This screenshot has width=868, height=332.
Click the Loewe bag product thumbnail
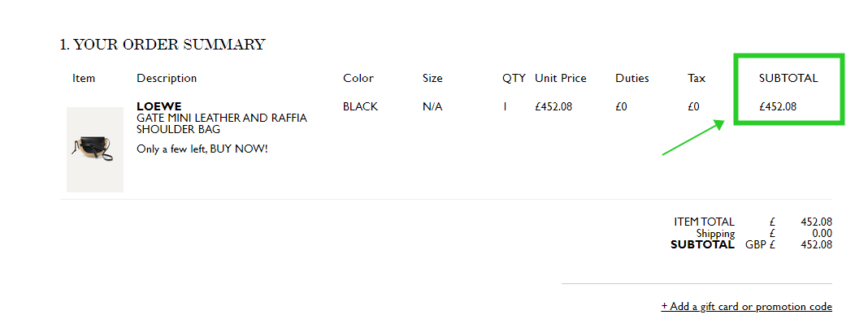coord(94,149)
